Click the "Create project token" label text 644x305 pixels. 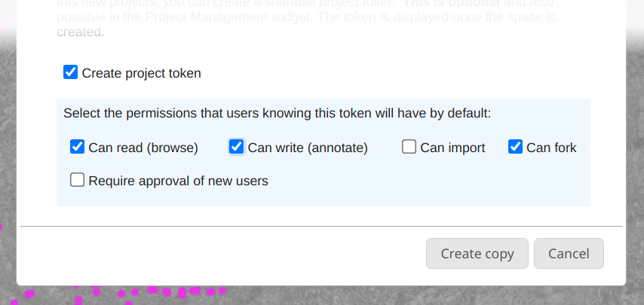pos(141,73)
